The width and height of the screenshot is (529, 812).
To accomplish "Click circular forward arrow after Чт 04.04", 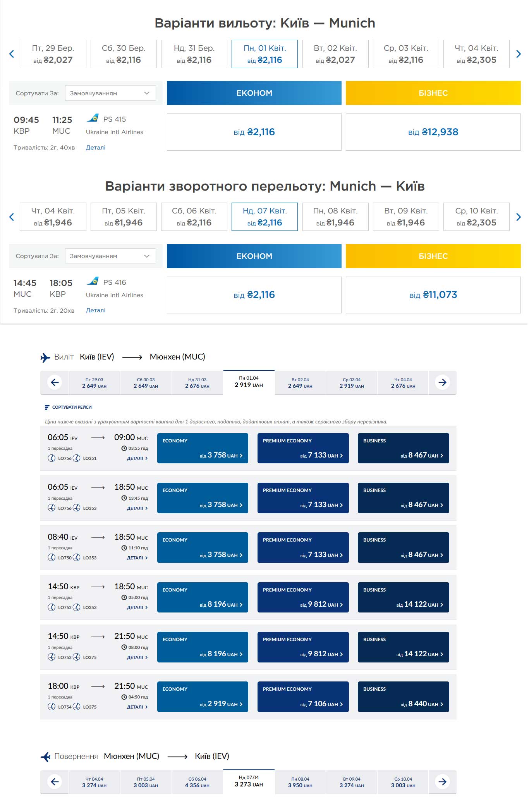I will (442, 383).
